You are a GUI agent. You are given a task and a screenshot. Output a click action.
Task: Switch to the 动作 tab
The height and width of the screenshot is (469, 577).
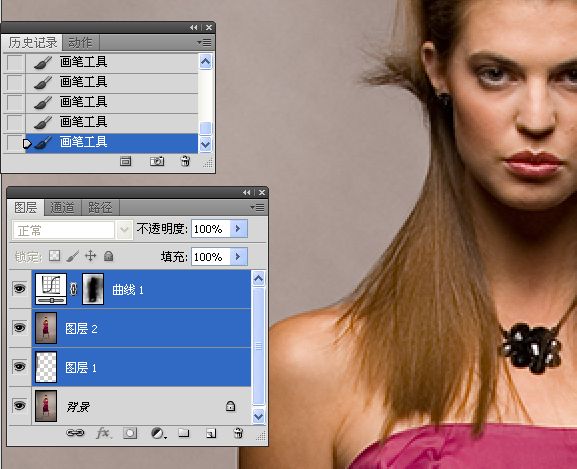pos(80,43)
